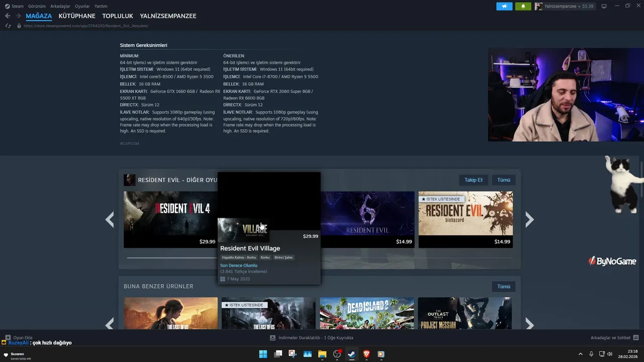The image size is (644, 362).
Task: Click the Steam icon in the taskbar
Action: [x=352, y=354]
